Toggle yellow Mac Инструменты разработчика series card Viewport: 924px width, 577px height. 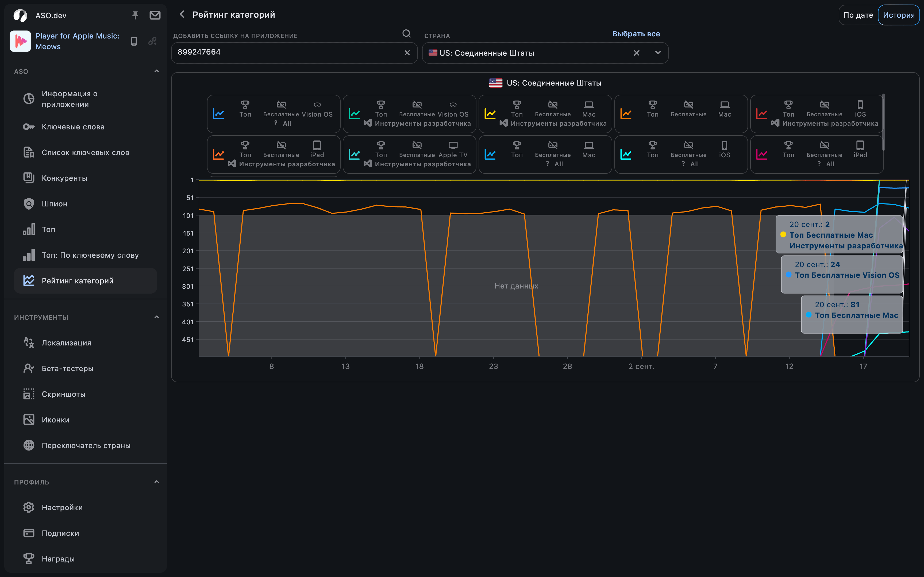(x=545, y=114)
